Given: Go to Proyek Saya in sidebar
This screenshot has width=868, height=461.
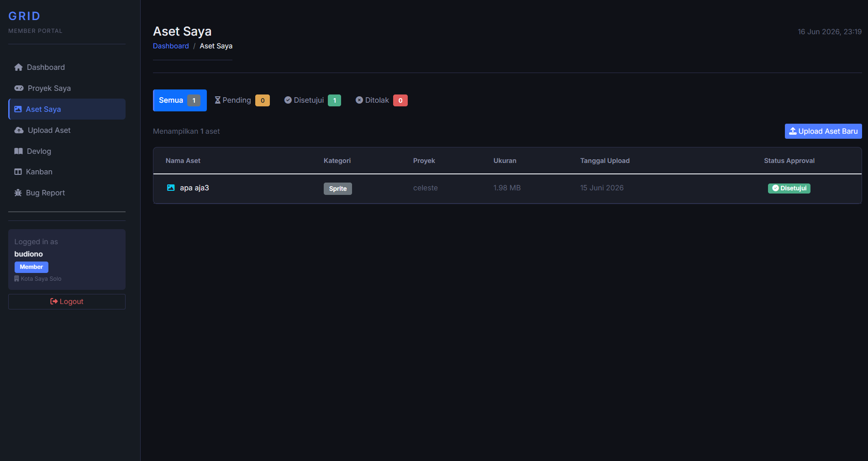Looking at the screenshot, I should 67,88.
